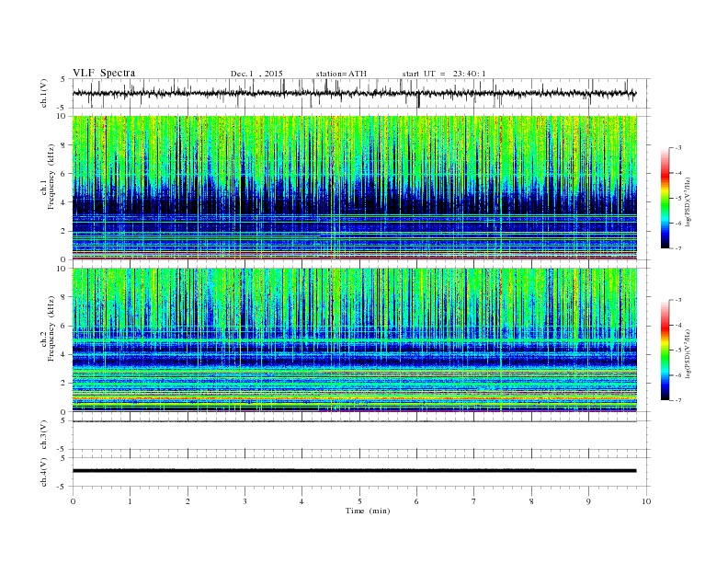Viewport: 728px width, 563px height.
Task: Click the ch.1 spectrogram panel
Action: point(355,188)
